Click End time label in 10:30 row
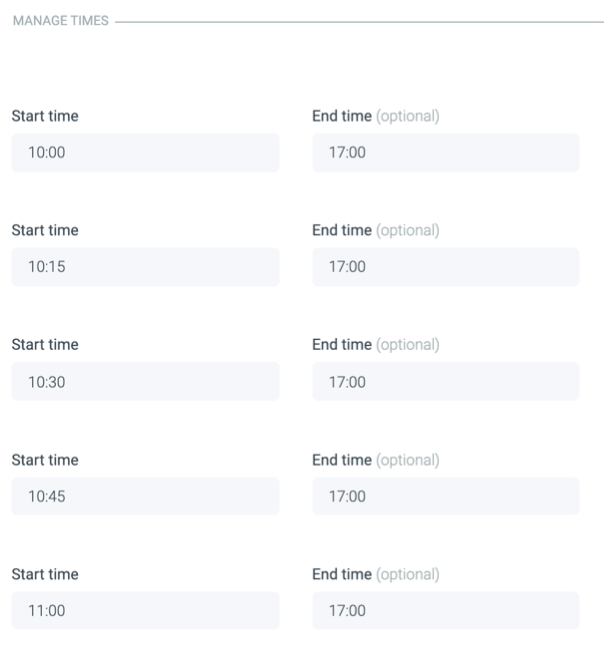The height and width of the screenshot is (662, 604). (342, 345)
